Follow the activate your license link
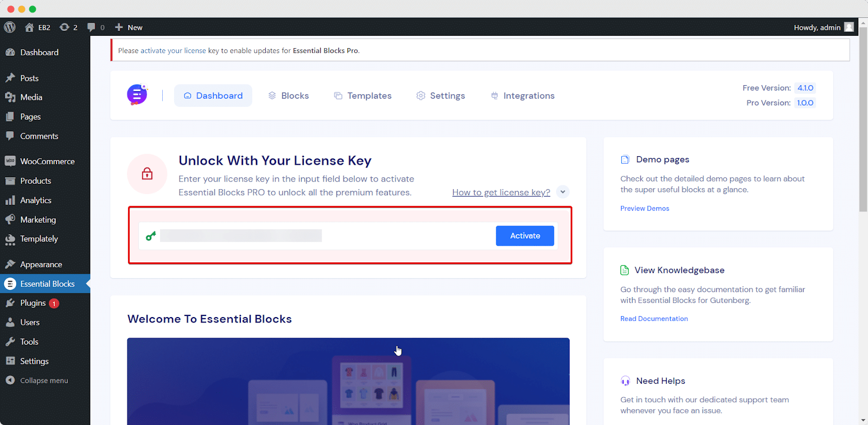Screen dimensions: 868x425 click(x=173, y=51)
